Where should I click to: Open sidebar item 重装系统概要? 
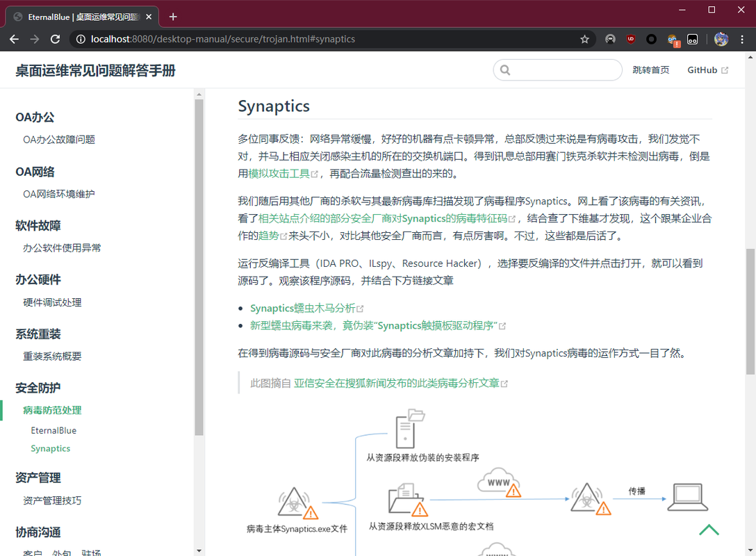52,357
